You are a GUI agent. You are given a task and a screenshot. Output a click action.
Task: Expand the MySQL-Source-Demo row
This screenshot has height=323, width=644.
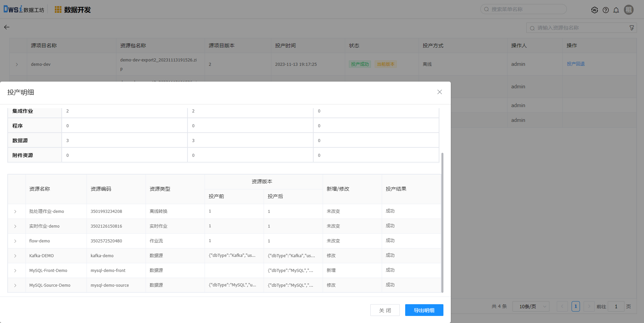point(15,285)
